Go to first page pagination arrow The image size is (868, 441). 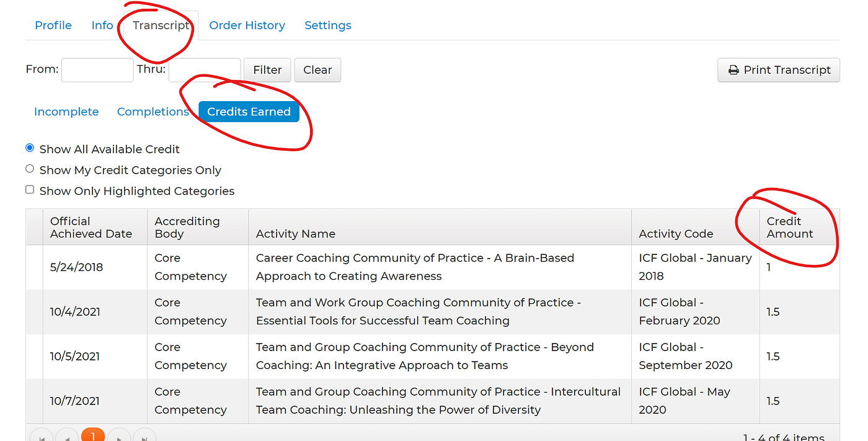(x=42, y=435)
